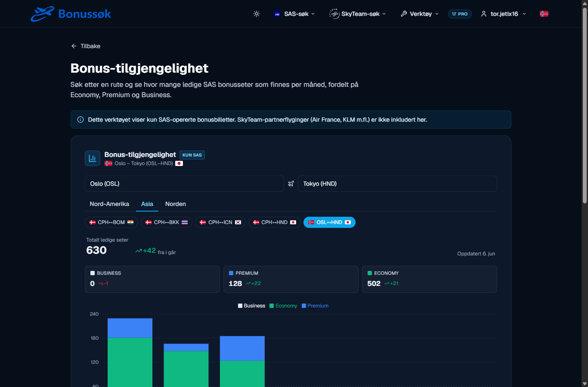Image resolution: width=588 pixels, height=387 pixels.
Task: Switch to the Norden tab
Action: tap(176, 204)
